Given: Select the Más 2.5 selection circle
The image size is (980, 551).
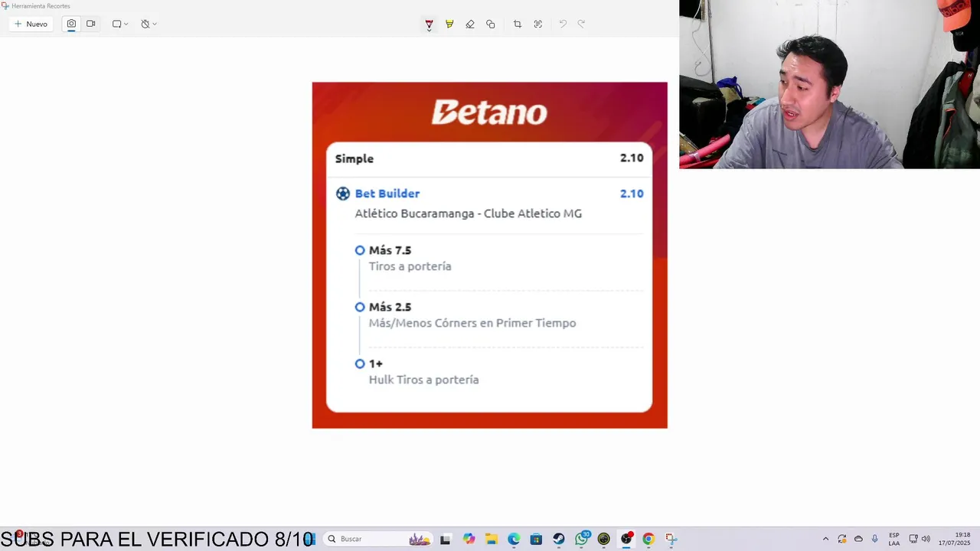Looking at the screenshot, I should (x=360, y=307).
